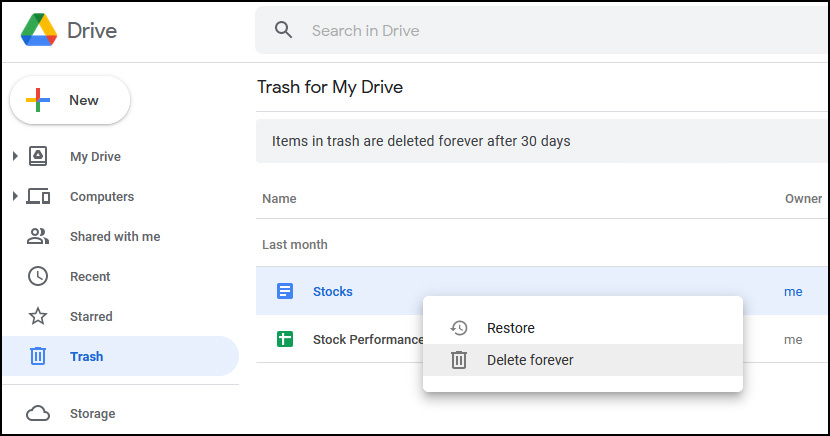Screen dimensions: 830x436
Task: Focus the Search in Drive field
Action: pyautogui.click(x=542, y=30)
